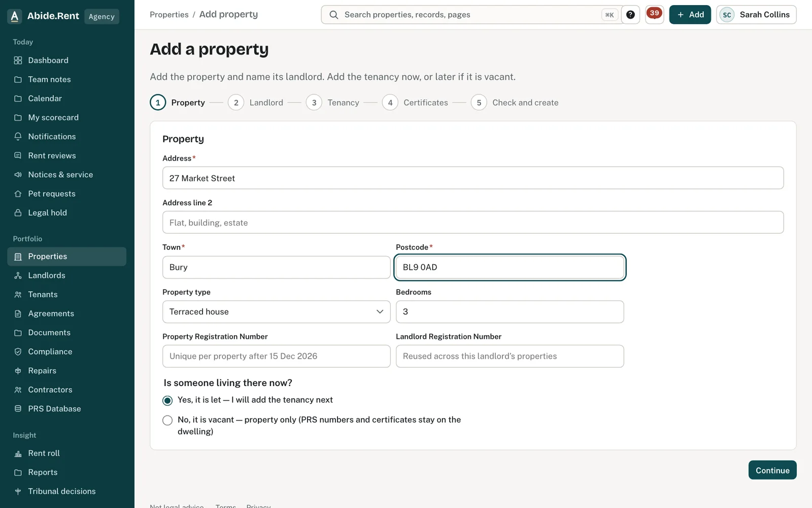Click the Agreements document icon
The image size is (812, 508).
pos(18,313)
